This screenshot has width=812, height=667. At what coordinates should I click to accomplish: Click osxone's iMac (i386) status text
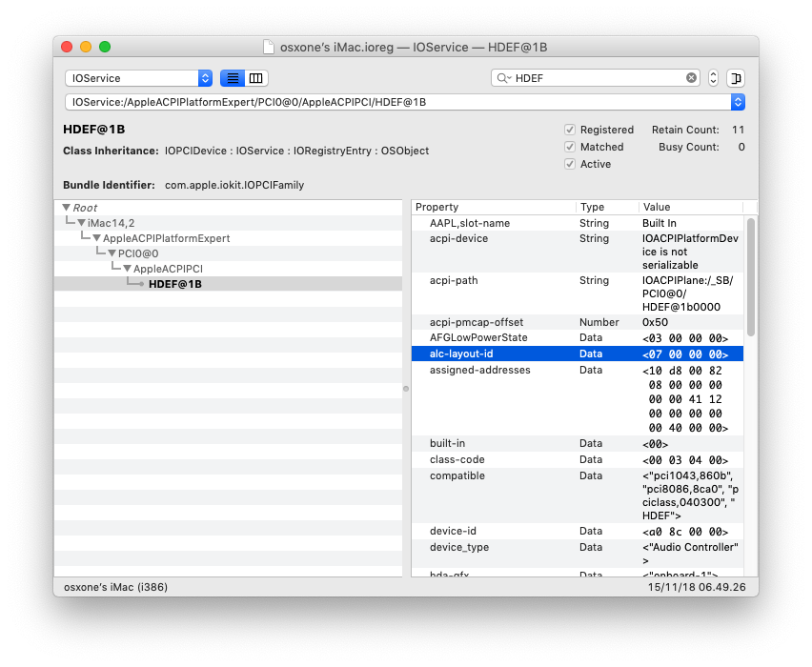click(x=115, y=587)
